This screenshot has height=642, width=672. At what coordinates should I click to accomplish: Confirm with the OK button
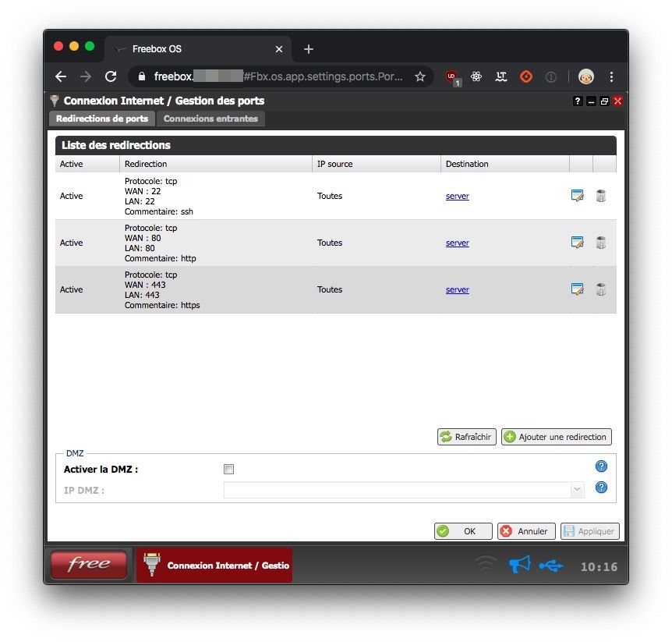coord(463,531)
